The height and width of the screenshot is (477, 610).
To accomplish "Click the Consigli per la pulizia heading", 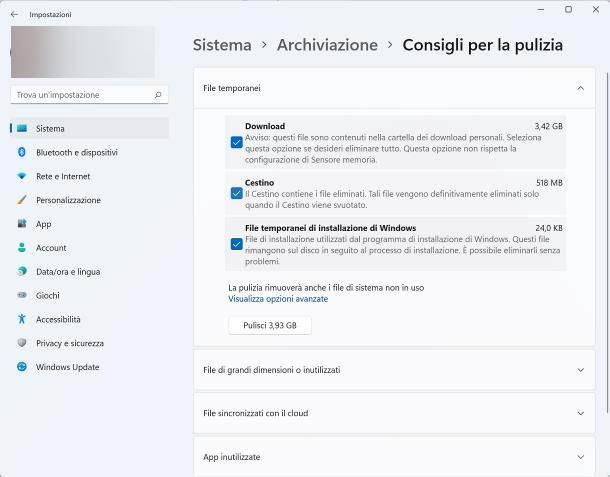I will (482, 45).
